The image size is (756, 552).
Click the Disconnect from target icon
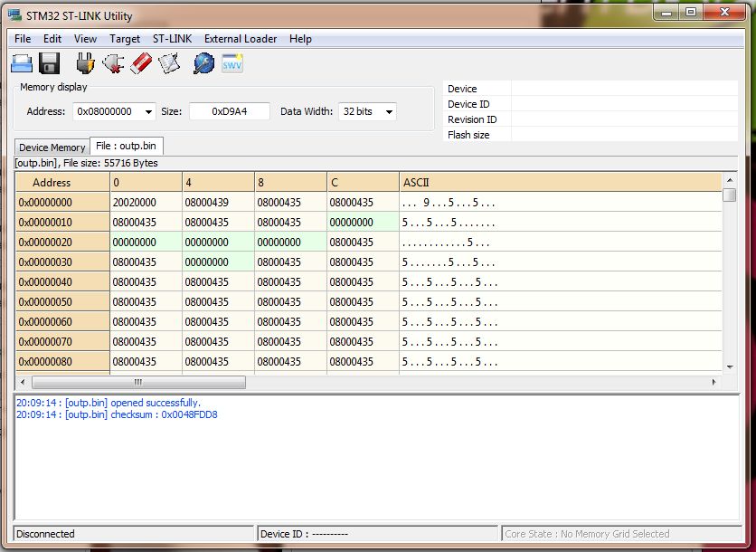coord(113,63)
